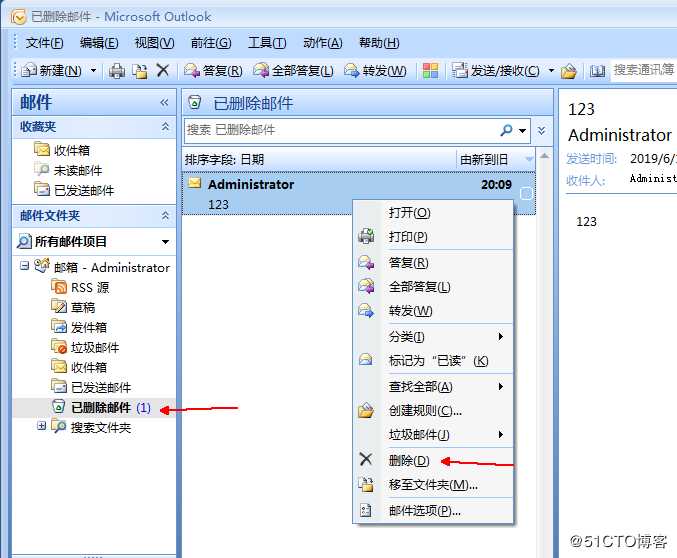This screenshot has width=677, height=558.
Task: Toggle the flag on Administrator email
Action: pos(526,193)
